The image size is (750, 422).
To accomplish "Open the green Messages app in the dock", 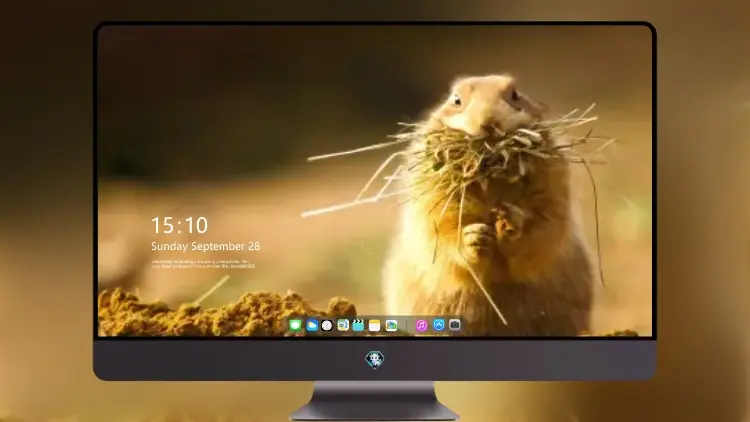I will click(x=295, y=325).
